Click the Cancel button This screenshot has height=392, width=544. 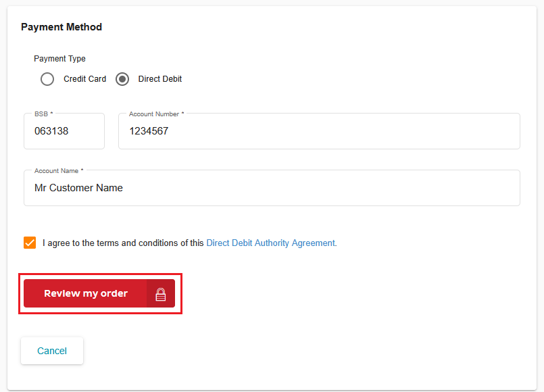point(52,351)
